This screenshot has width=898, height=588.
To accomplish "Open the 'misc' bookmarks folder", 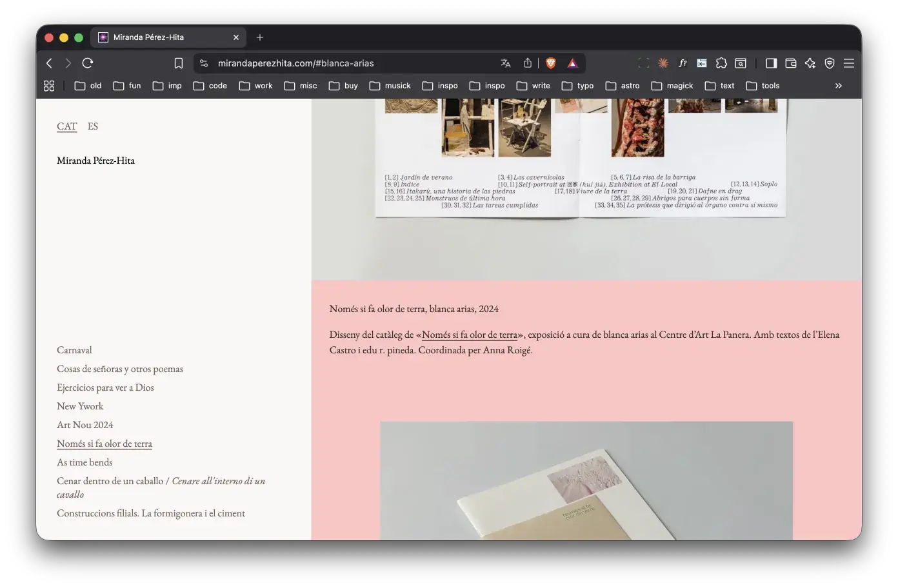I will tap(301, 86).
